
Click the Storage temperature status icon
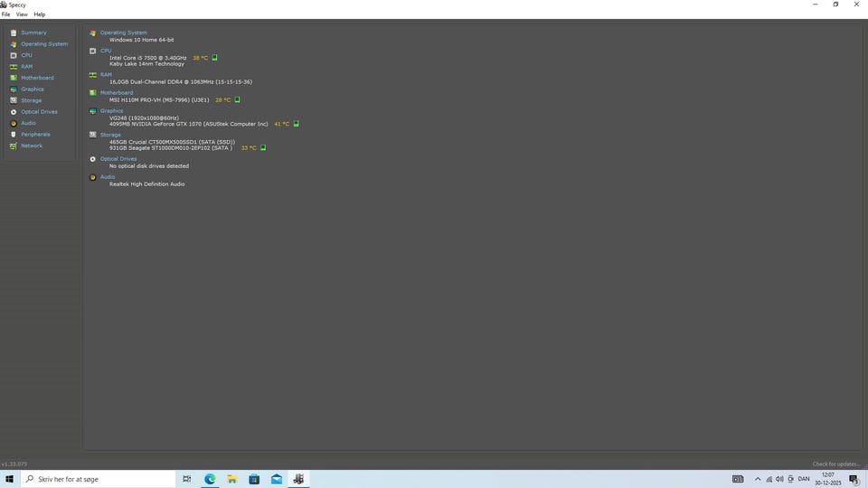[263, 148]
